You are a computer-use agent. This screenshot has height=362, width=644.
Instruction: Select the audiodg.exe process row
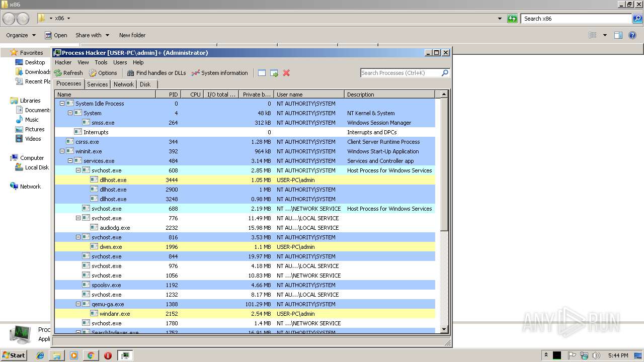tap(245, 228)
